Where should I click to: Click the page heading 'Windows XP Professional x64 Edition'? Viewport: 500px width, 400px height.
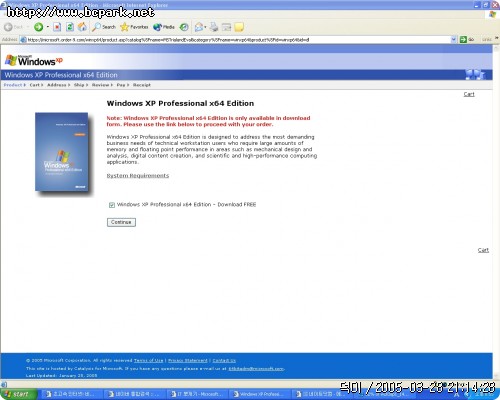[x=180, y=103]
